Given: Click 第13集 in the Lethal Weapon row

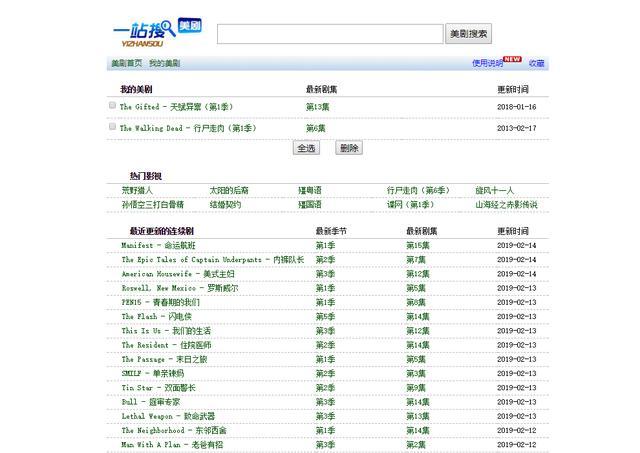Looking at the screenshot, I should (418, 416).
